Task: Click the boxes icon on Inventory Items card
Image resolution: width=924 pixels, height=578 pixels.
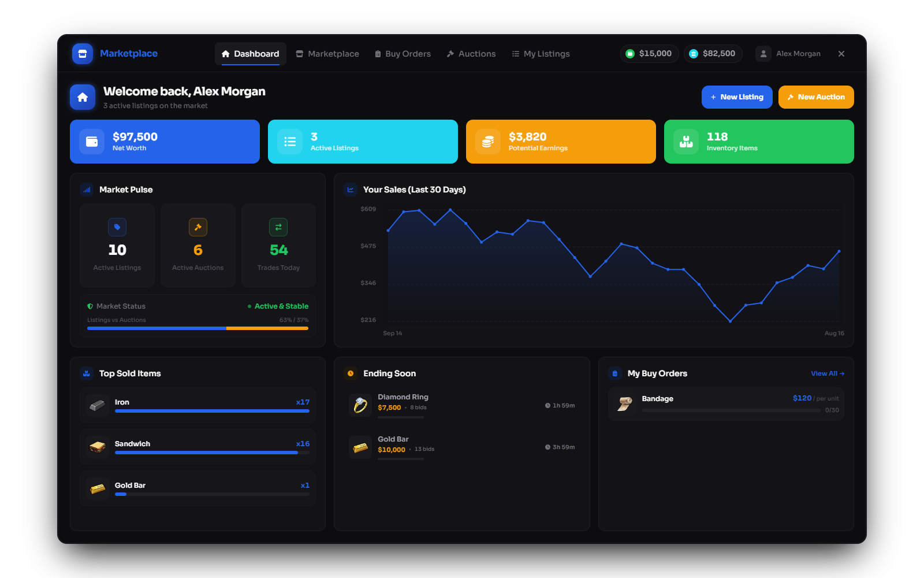Action: 686,142
